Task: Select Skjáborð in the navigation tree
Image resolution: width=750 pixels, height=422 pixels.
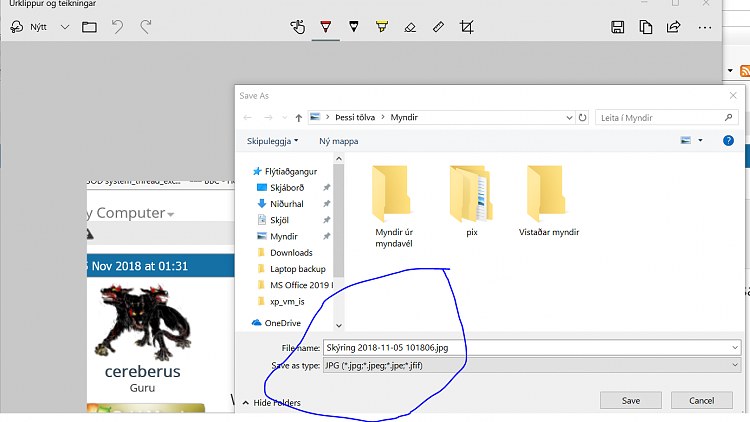Action: (x=287, y=188)
